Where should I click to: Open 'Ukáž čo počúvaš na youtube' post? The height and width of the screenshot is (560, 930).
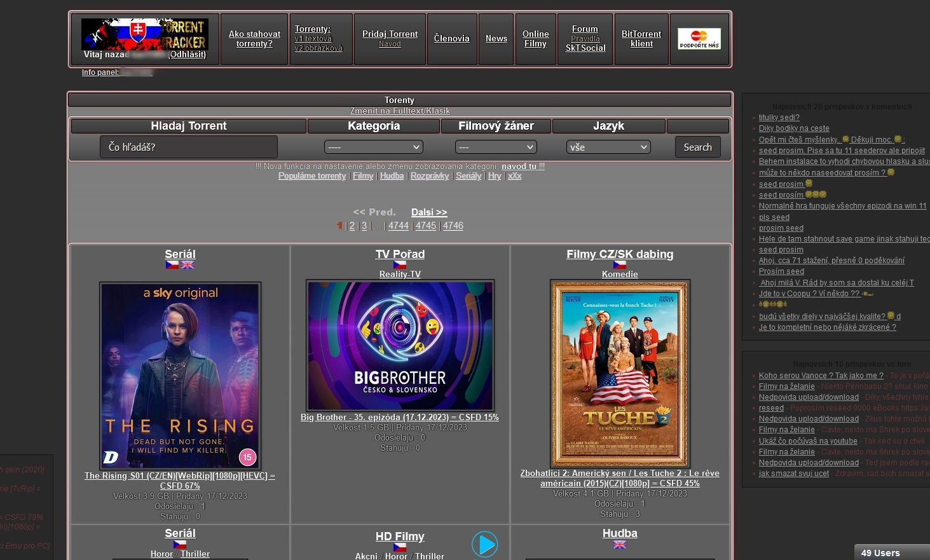(808, 441)
